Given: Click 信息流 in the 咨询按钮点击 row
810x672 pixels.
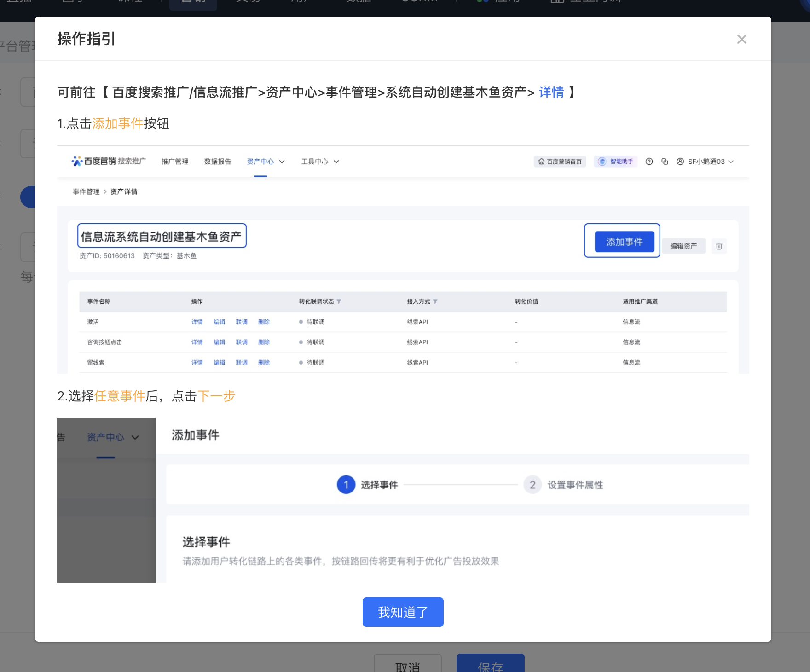Looking at the screenshot, I should [x=631, y=342].
